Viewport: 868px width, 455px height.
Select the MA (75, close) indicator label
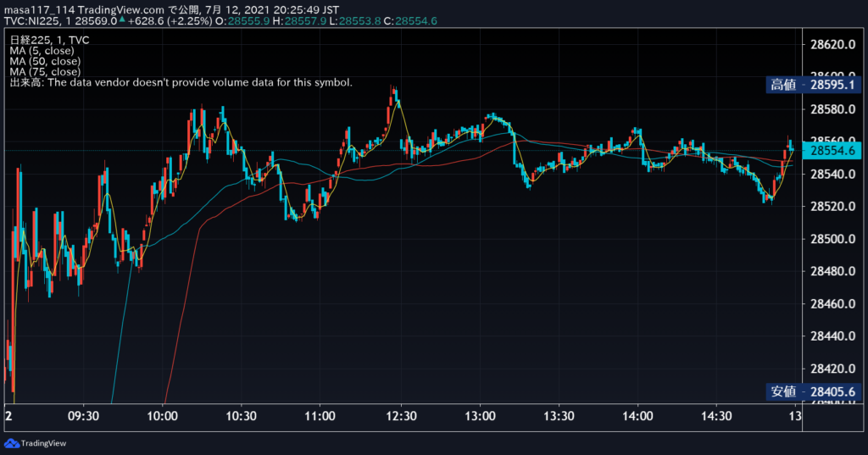click(x=45, y=71)
